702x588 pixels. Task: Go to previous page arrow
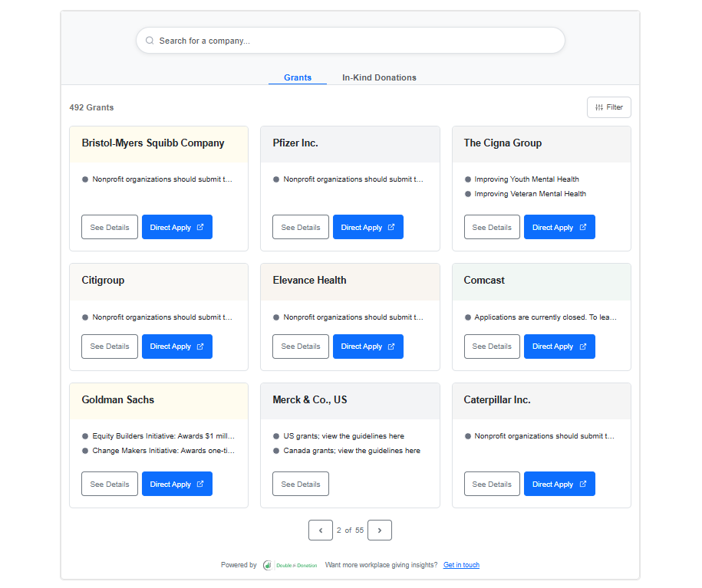(321, 530)
